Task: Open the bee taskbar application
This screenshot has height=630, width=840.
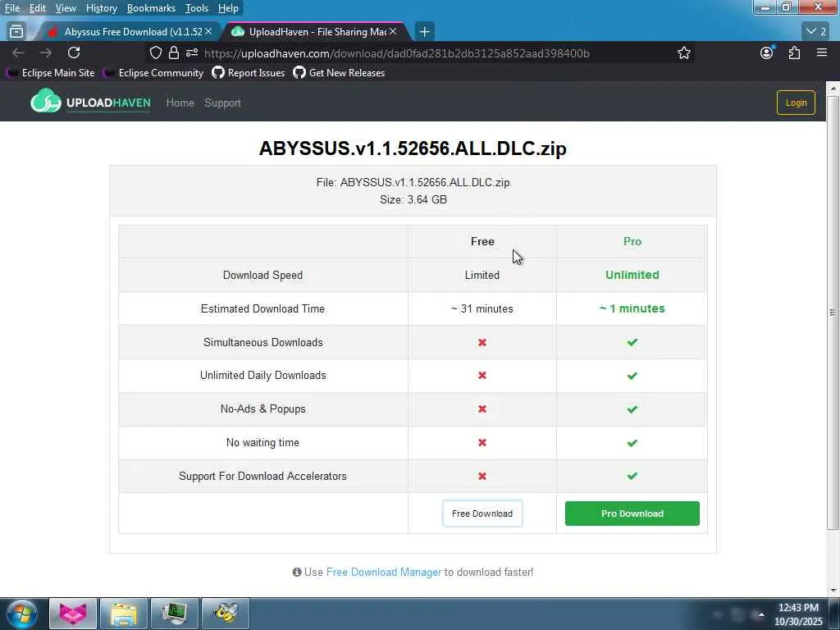Action: (x=226, y=614)
